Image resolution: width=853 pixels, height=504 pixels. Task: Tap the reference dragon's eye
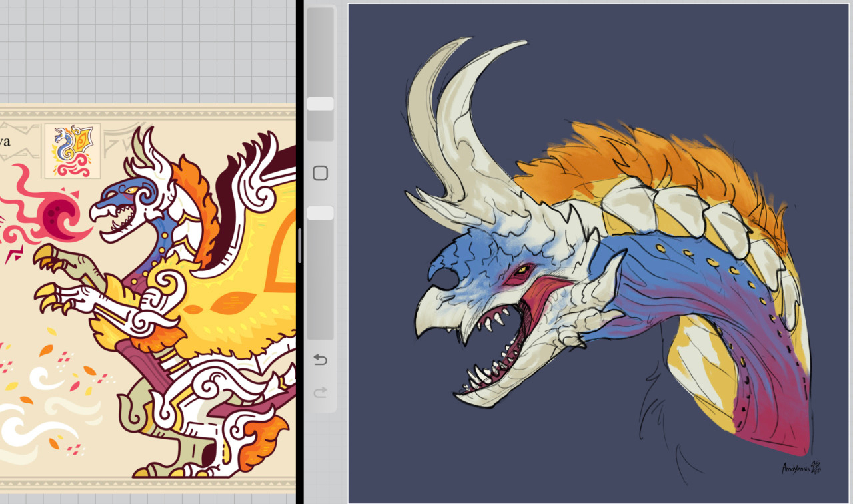[x=130, y=190]
